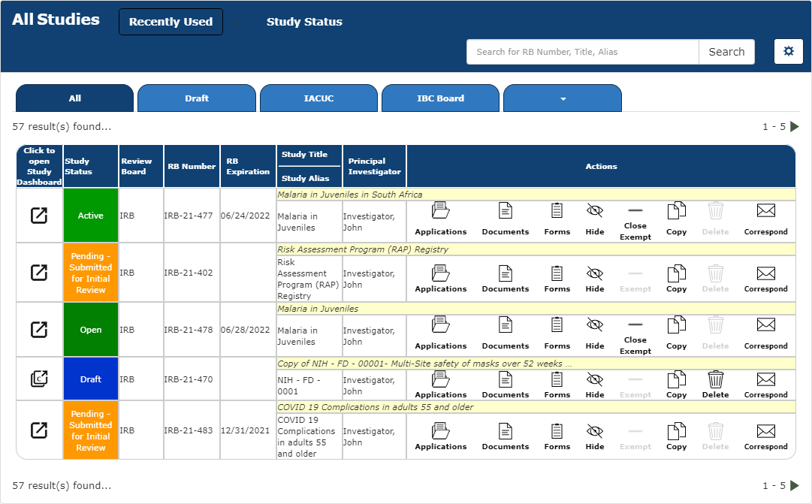Delete draft study IRB-21-470
Viewport: 812px width, 504px height.
pyautogui.click(x=716, y=385)
